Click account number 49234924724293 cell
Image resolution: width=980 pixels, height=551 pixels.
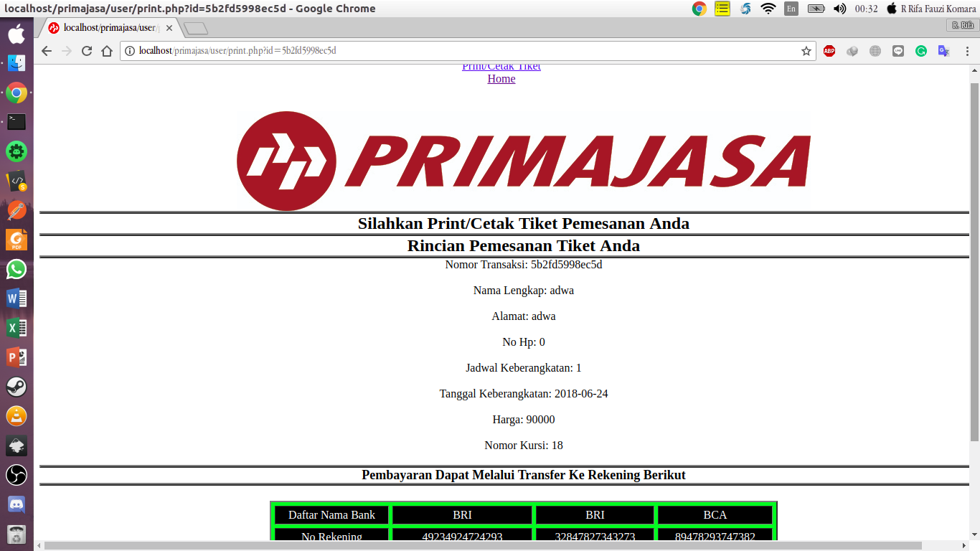point(462,534)
